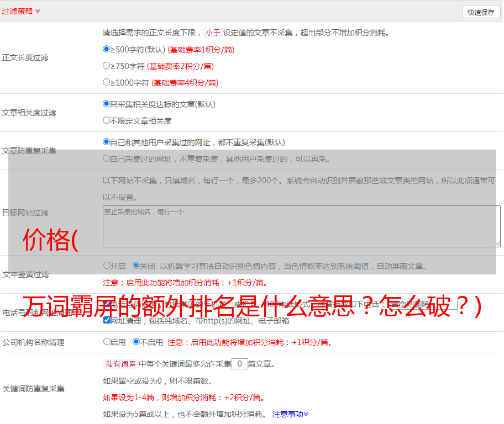
Task: Click the domain textarea's corner grip
Action: (497, 244)
